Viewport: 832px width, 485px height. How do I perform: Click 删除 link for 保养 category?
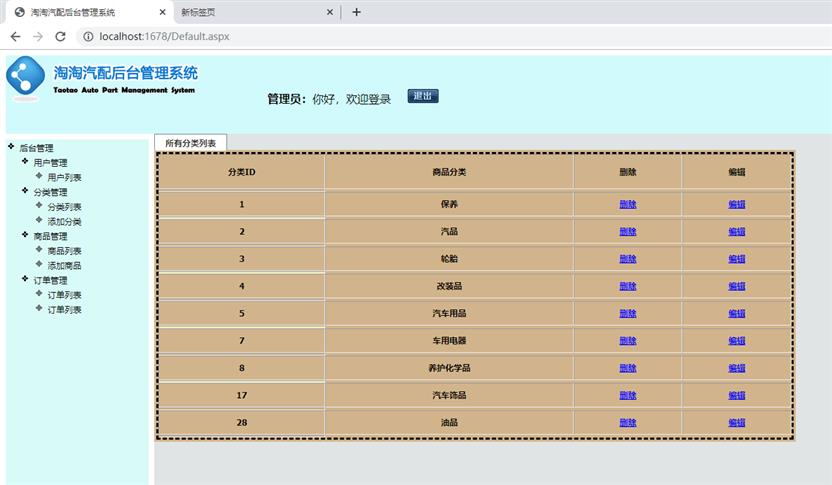coord(627,204)
